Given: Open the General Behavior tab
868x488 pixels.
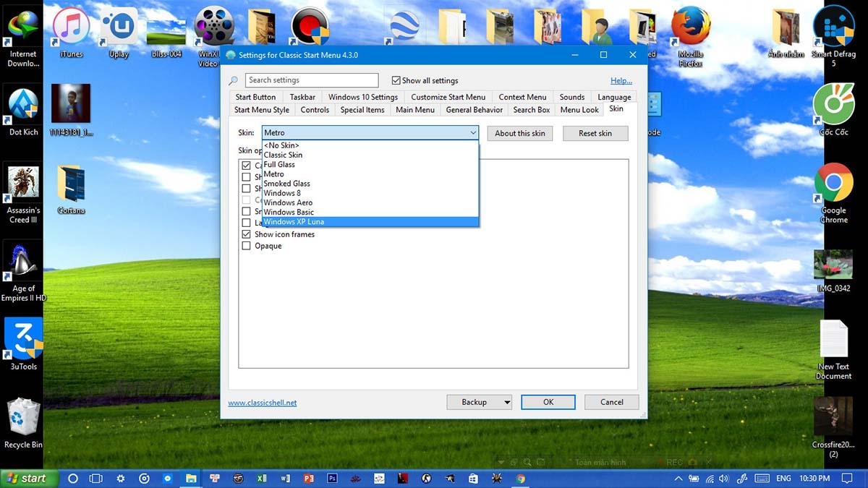Looking at the screenshot, I should 475,110.
